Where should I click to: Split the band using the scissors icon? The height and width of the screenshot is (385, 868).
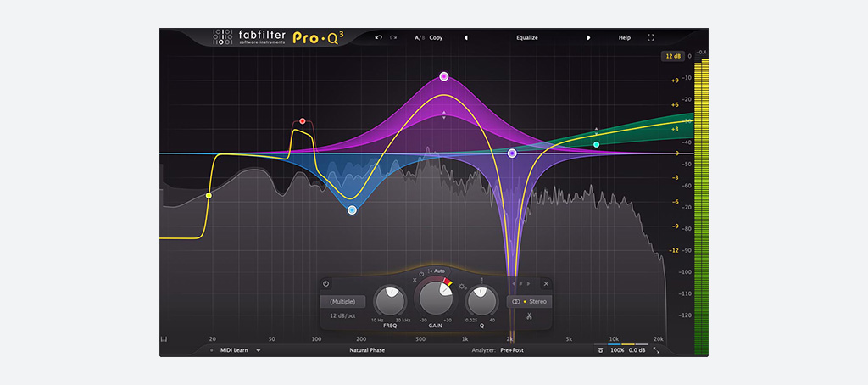[x=529, y=316]
